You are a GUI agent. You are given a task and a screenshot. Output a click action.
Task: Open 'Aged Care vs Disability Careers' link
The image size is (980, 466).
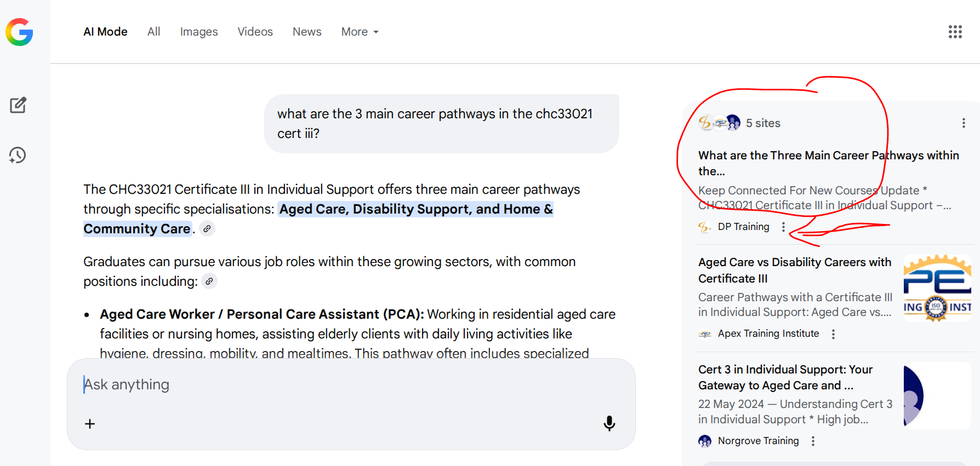(x=795, y=270)
